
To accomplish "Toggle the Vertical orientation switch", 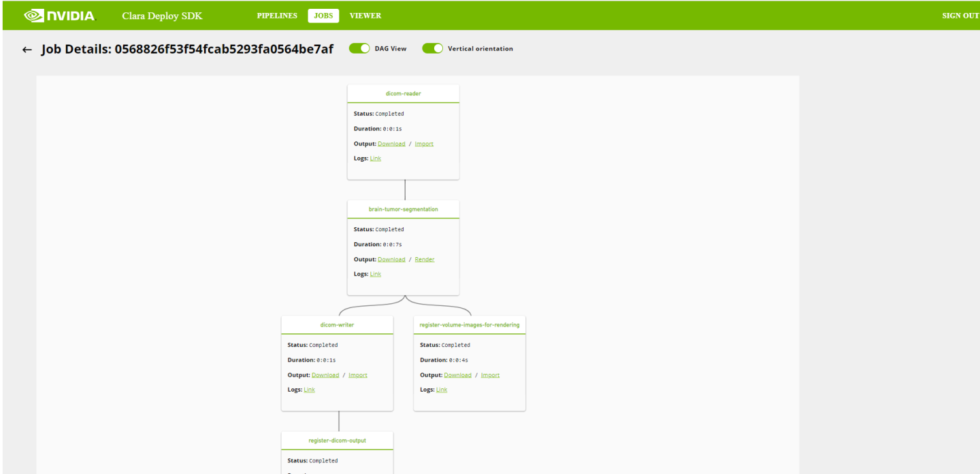I will 432,48.
